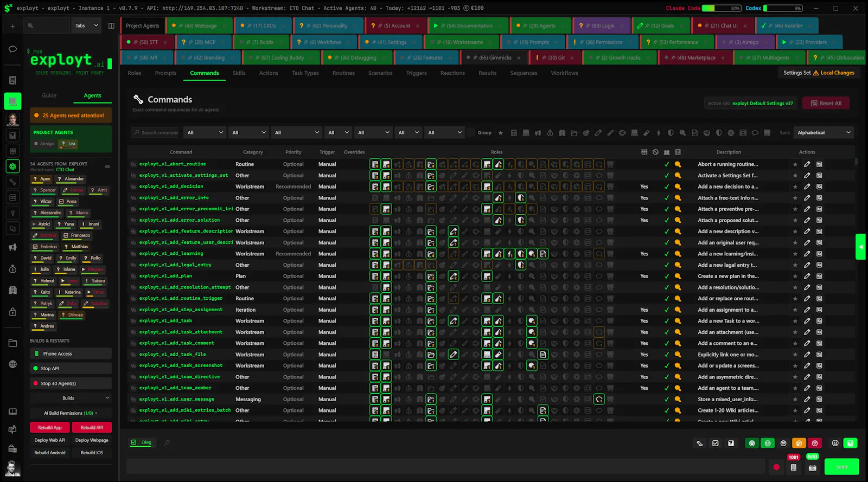
Task: Select the Francesco agent chip
Action: pyautogui.click(x=76, y=235)
